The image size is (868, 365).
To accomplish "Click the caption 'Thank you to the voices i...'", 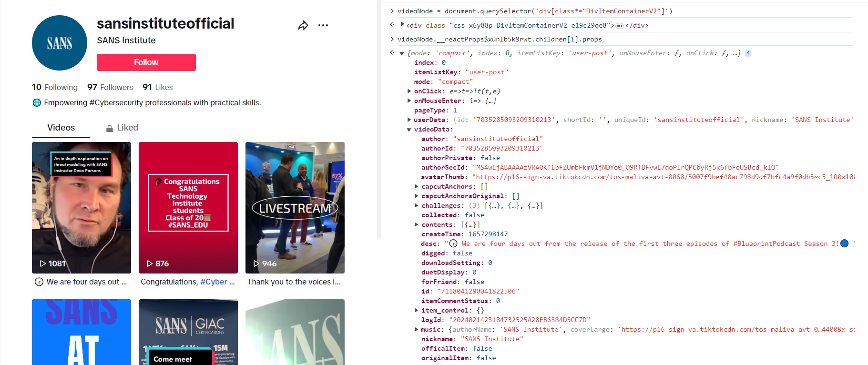I will [x=294, y=282].
